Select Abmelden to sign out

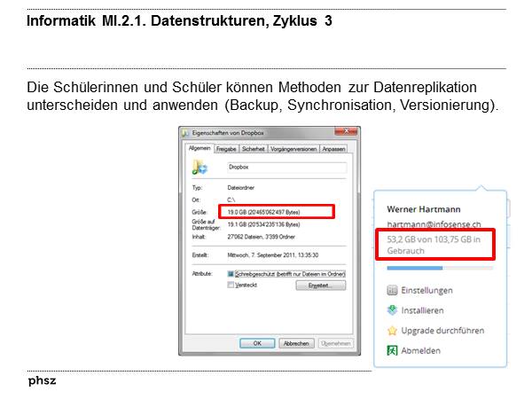pos(420,350)
